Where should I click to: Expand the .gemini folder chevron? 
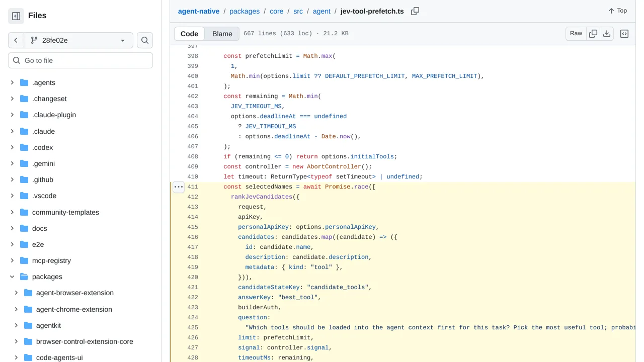(x=12, y=163)
